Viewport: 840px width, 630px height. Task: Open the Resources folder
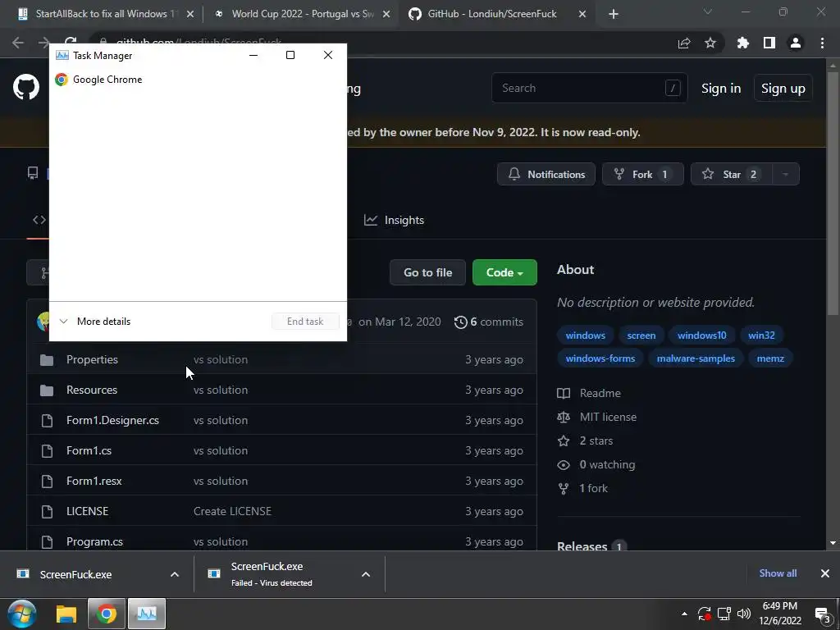click(92, 390)
